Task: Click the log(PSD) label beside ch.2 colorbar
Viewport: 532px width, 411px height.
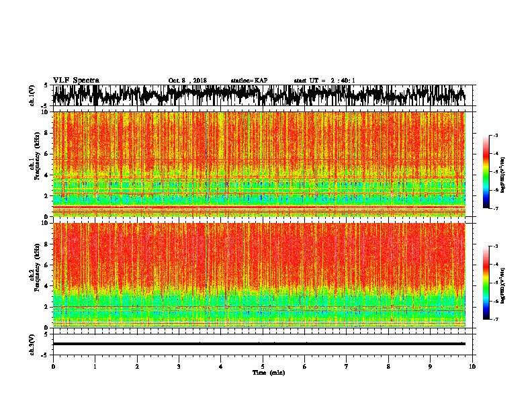Action: click(x=502, y=285)
